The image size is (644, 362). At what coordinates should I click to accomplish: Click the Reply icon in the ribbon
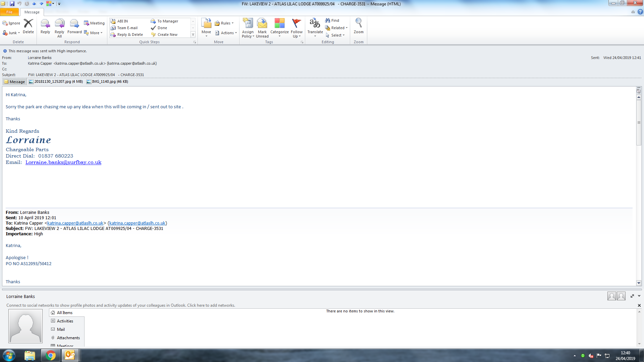45,26
